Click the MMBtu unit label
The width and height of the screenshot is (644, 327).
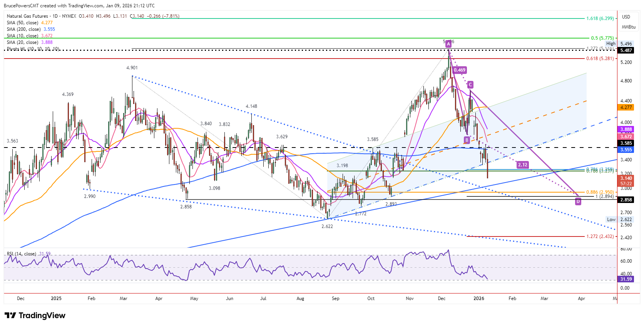click(628, 27)
